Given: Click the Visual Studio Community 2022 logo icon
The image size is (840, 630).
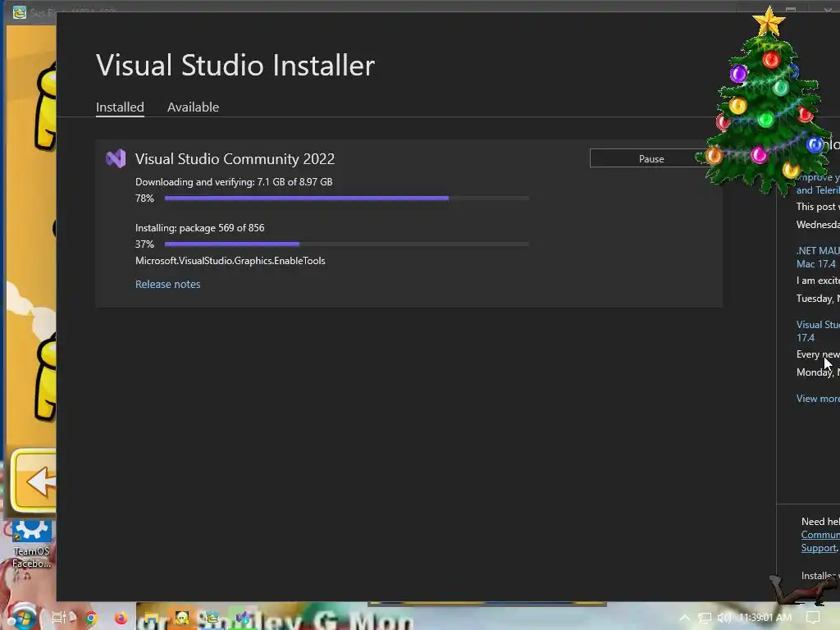Looking at the screenshot, I should click(116, 158).
